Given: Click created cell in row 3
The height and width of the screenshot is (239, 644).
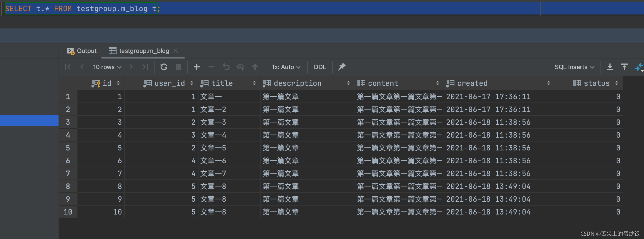Looking at the screenshot, I should pos(500,122).
